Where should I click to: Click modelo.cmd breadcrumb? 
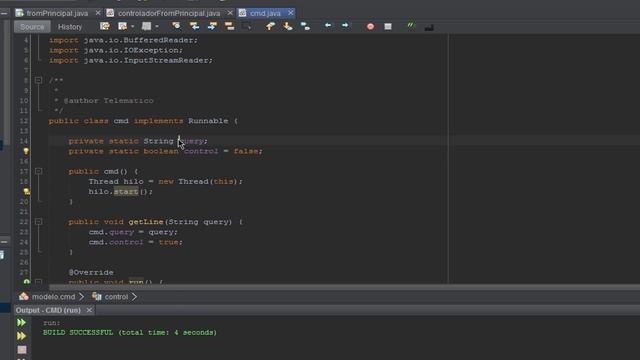[53, 297]
